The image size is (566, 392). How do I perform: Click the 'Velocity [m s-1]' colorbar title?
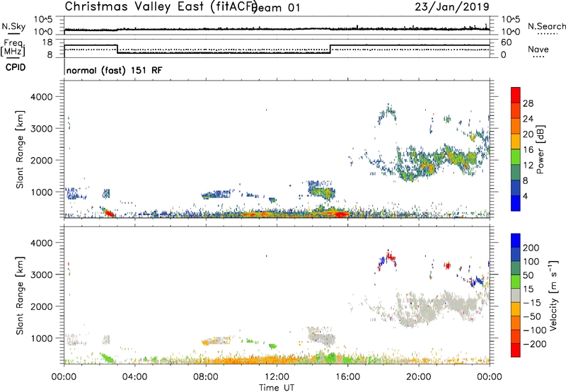[553, 295]
